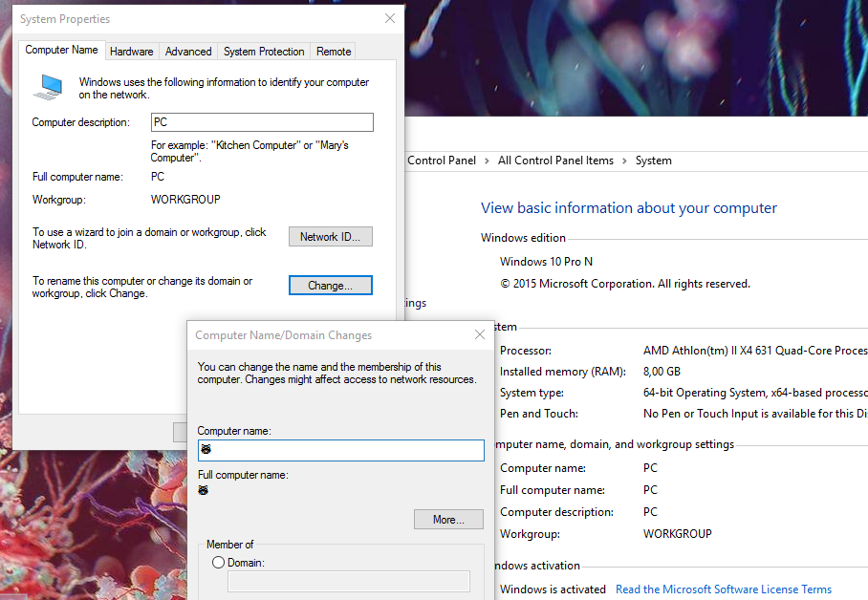This screenshot has width=868, height=600.
Task: Select the Remote tab
Action: (334, 52)
